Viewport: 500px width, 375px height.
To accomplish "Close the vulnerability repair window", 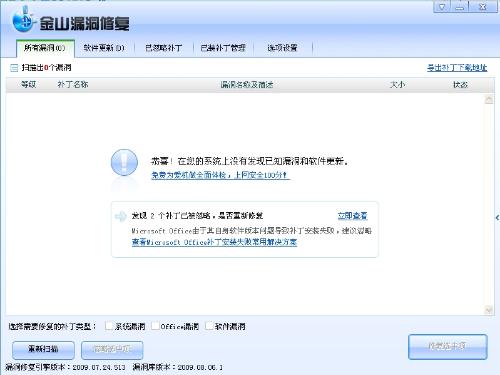I will click(483, 7).
